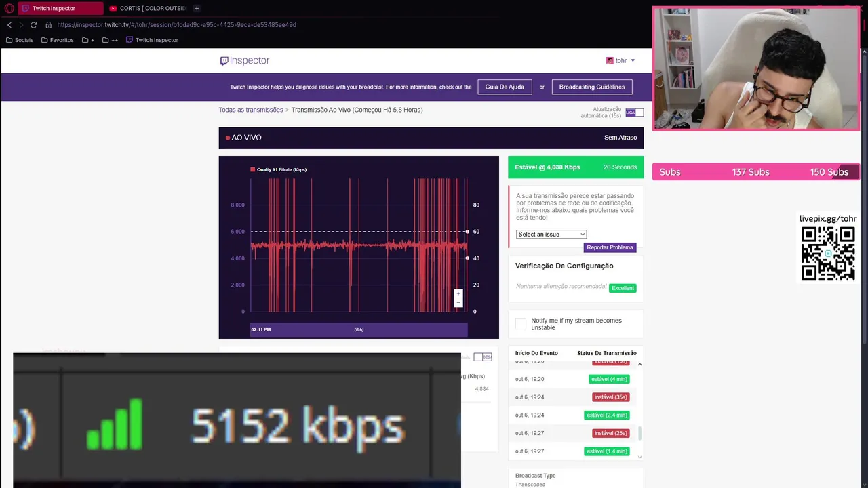Select the 'instável (35s)' status badge
Screen dimensions: 868x488
coord(611,397)
